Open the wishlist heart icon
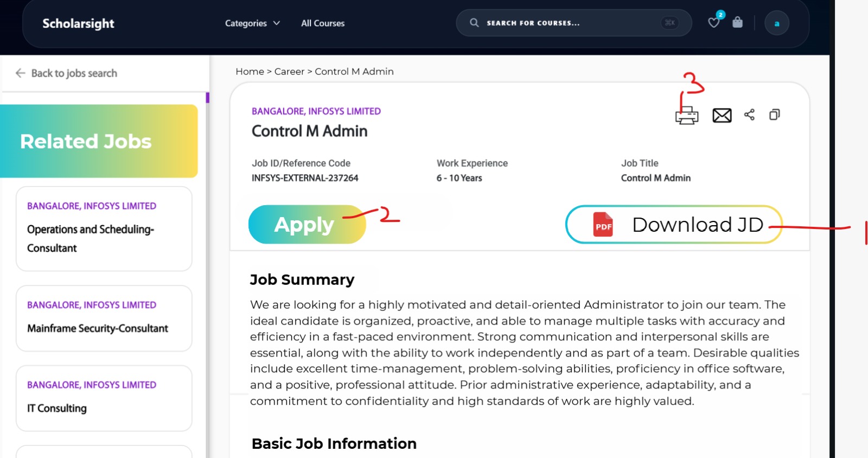Image resolution: width=868 pixels, height=458 pixels. pos(714,23)
